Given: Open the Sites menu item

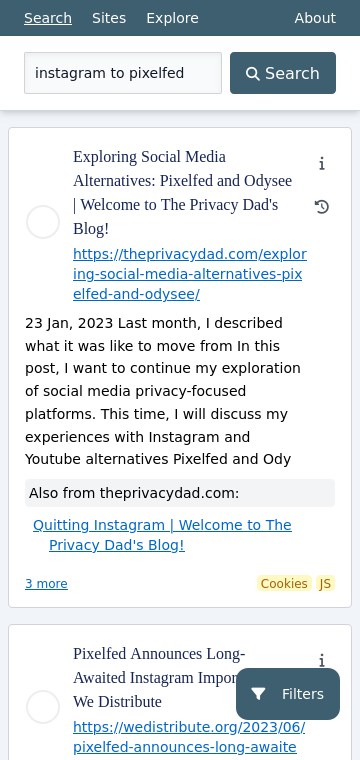Looking at the screenshot, I should click(109, 18).
